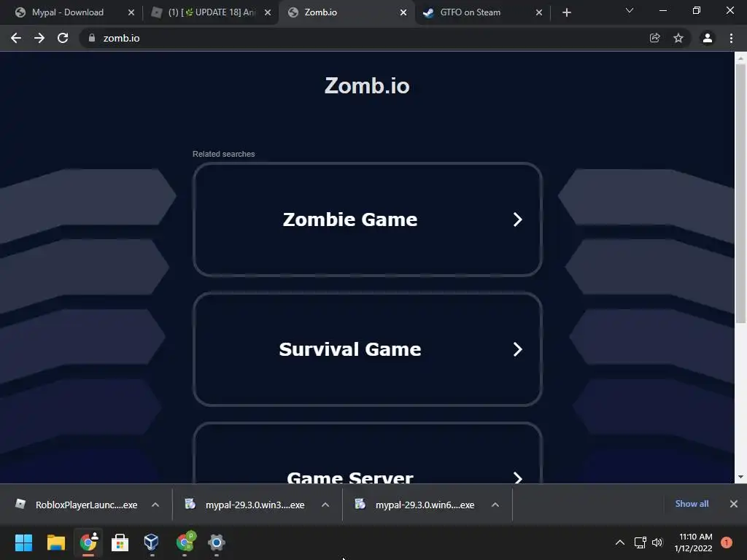Open Chrome three-dot menu
Viewport: 747px width, 560px height.
pyautogui.click(x=731, y=38)
